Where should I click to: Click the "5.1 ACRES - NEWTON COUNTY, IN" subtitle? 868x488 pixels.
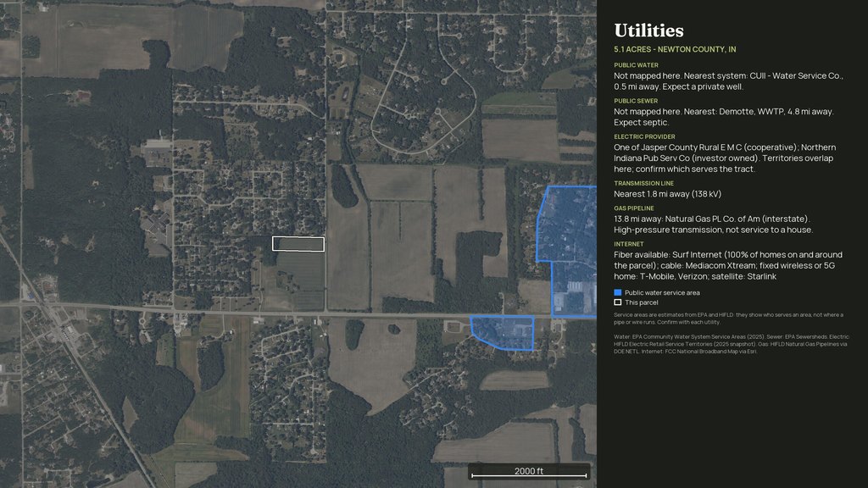tap(675, 49)
